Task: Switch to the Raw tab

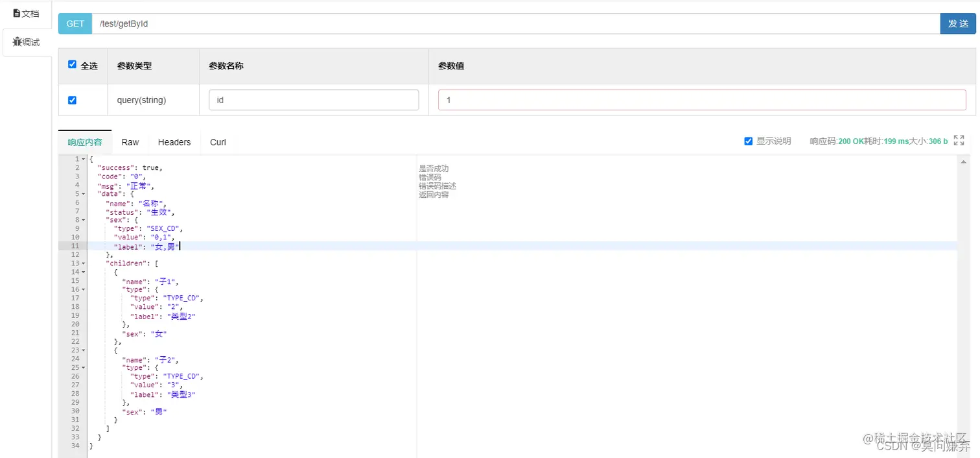Action: [130, 142]
